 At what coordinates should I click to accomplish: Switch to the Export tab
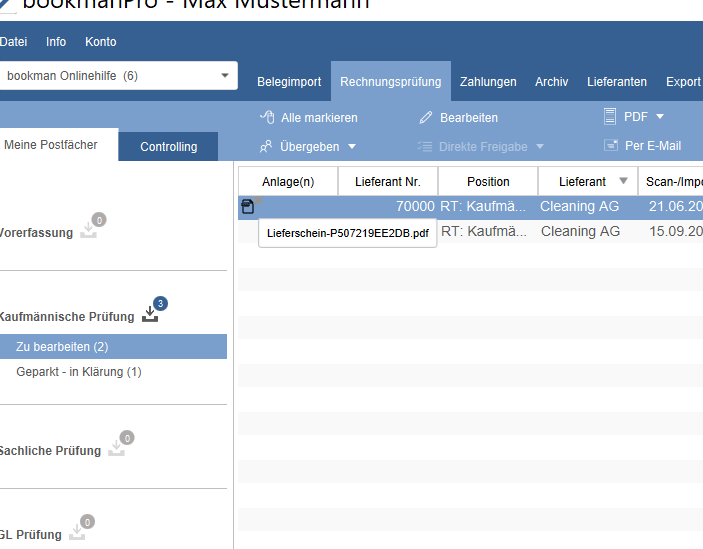[x=683, y=82]
